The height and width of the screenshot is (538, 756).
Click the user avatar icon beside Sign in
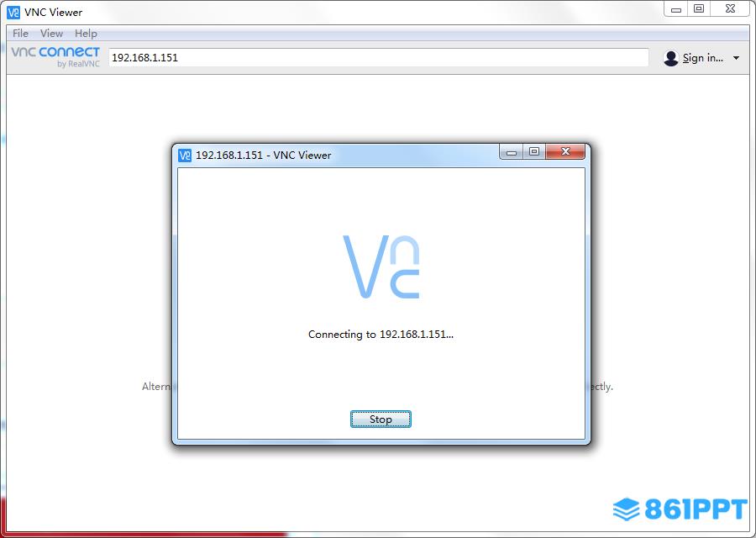pos(670,58)
